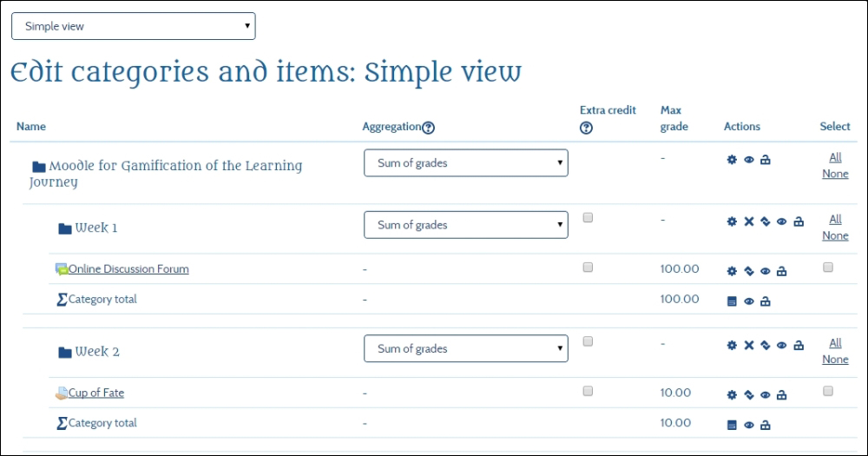This screenshot has height=456, width=868.
Task: Toggle eye icon for Cup of Fate
Action: pyautogui.click(x=765, y=395)
